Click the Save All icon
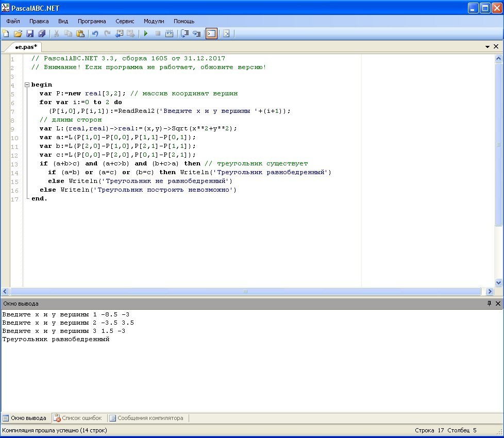504x438 pixels. [42, 33]
